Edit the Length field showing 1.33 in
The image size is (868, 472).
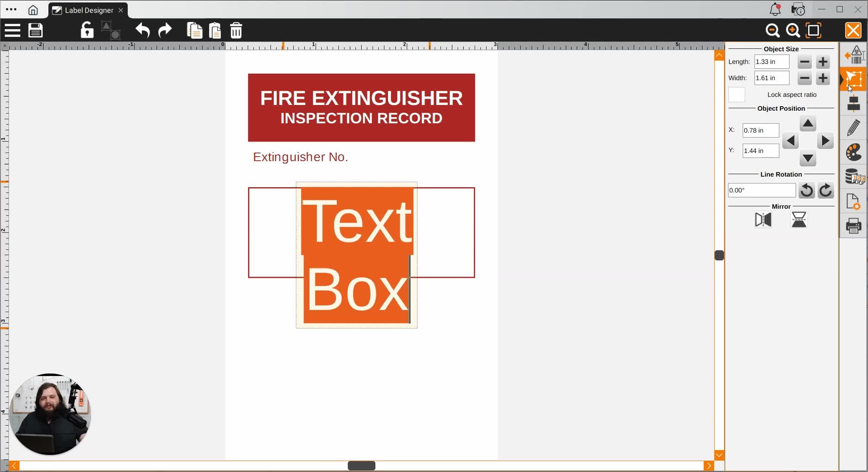pyautogui.click(x=772, y=62)
